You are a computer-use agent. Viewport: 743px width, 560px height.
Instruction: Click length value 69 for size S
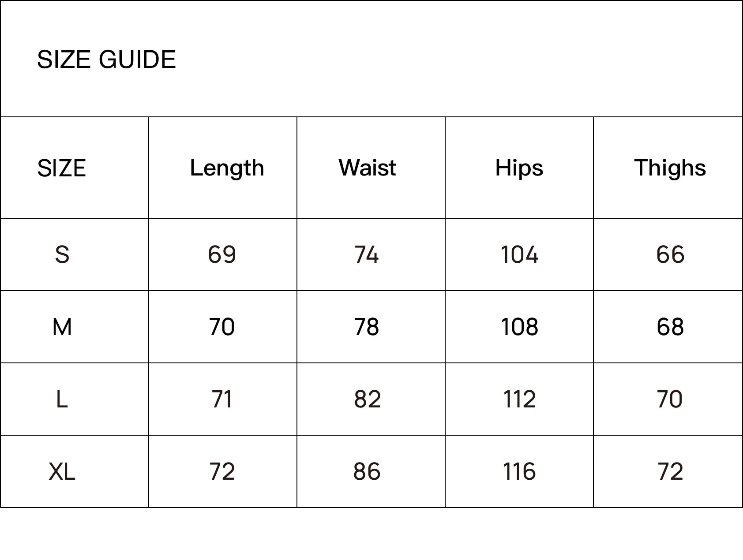[222, 254]
